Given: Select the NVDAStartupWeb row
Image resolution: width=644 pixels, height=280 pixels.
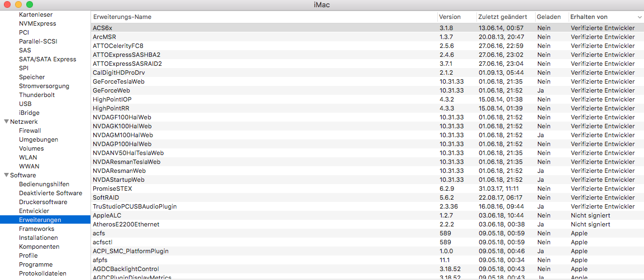Looking at the screenshot, I should (367, 180).
